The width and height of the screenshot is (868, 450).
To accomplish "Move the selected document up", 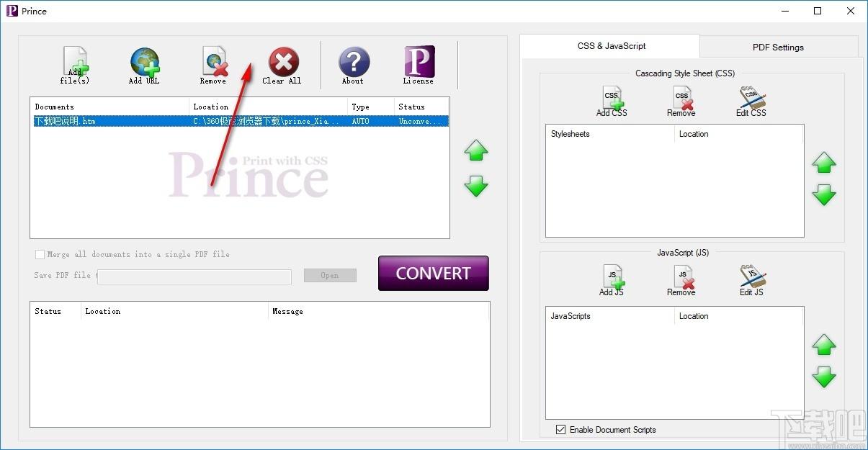I will pyautogui.click(x=476, y=150).
